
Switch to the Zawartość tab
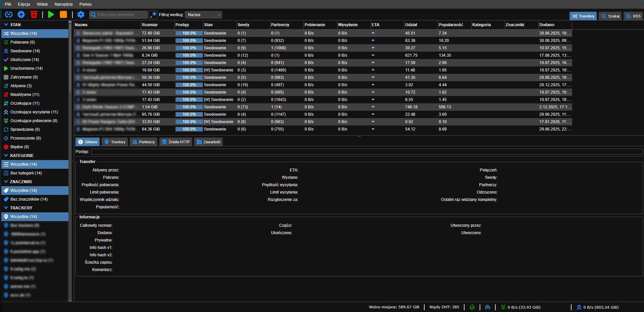click(x=208, y=142)
